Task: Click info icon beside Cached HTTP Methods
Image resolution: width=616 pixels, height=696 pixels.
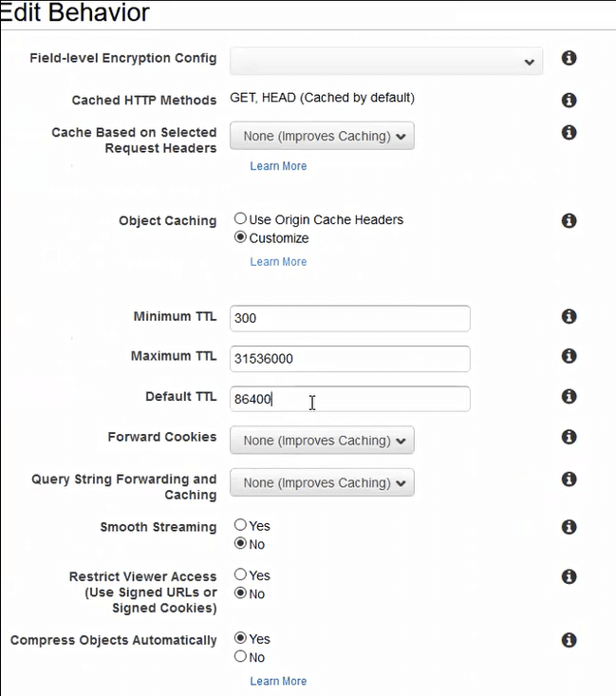Action: tap(569, 100)
